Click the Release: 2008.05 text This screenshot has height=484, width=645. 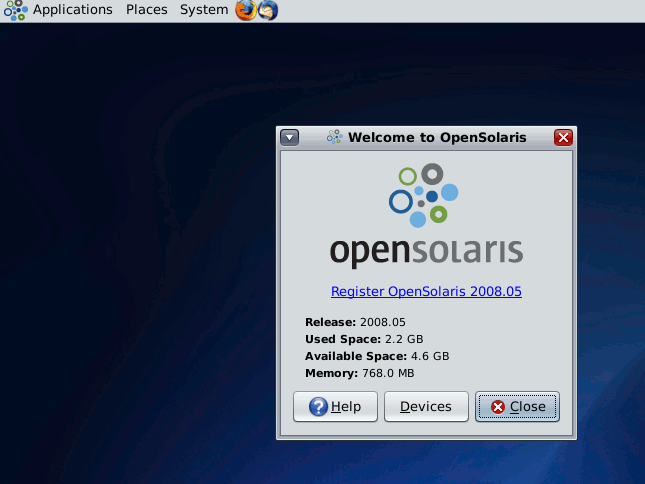coord(355,322)
